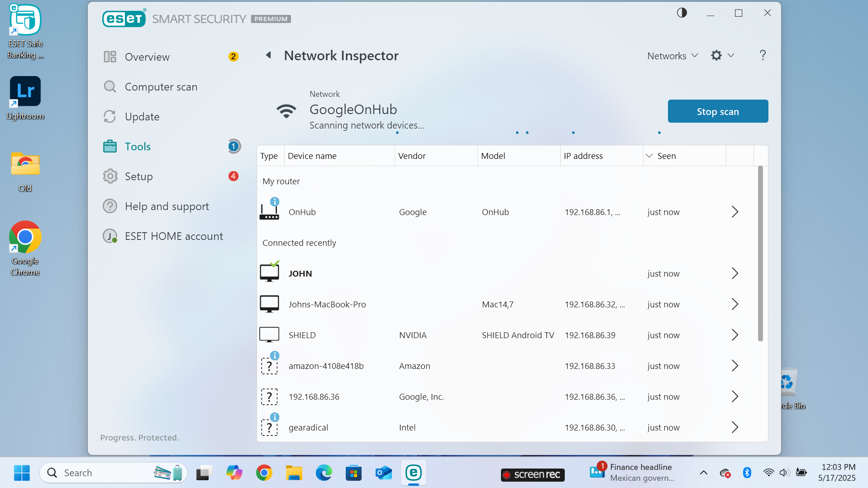Click the back arrow beside Network Inspector
Screen dimensions: 868x488
[x=268, y=55]
